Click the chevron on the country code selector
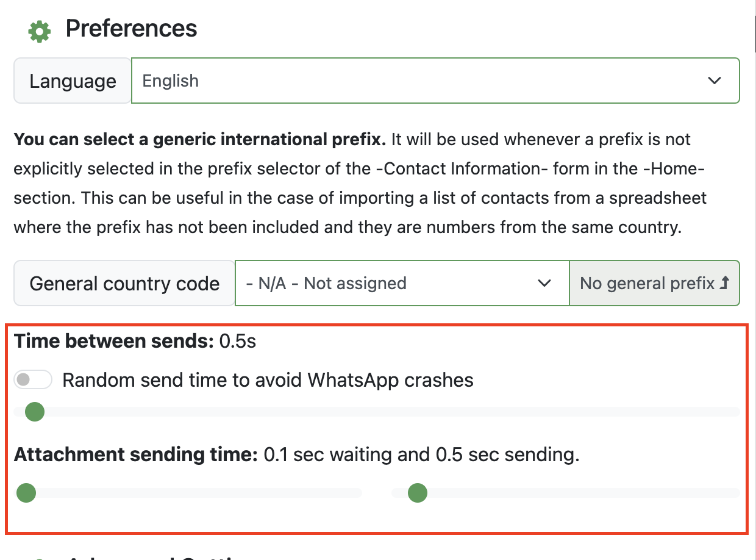The image size is (756, 560). [544, 283]
